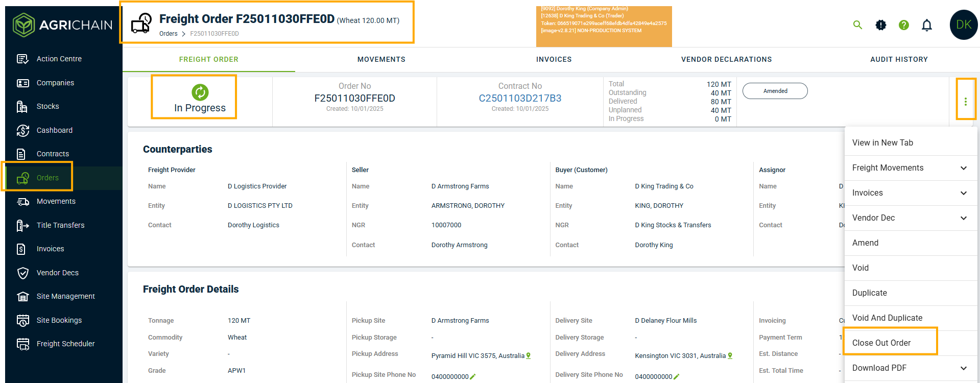The image size is (980, 383).
Task: Click the order number F25011030FFE0D value
Action: click(x=354, y=98)
